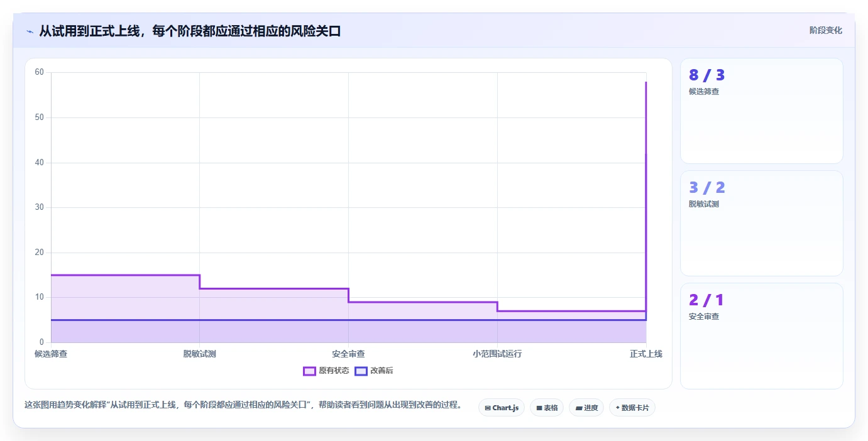Click the 数据卡片 tag chip
The width and height of the screenshot is (868, 441).
click(x=632, y=408)
